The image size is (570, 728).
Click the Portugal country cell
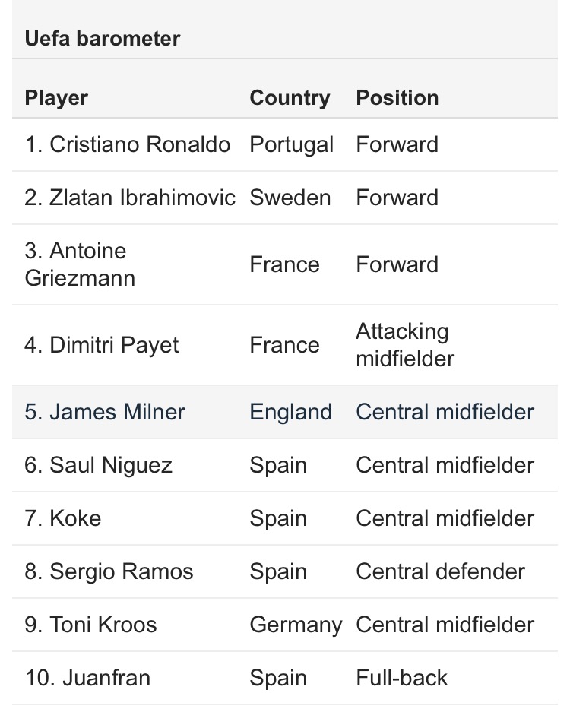tap(291, 144)
